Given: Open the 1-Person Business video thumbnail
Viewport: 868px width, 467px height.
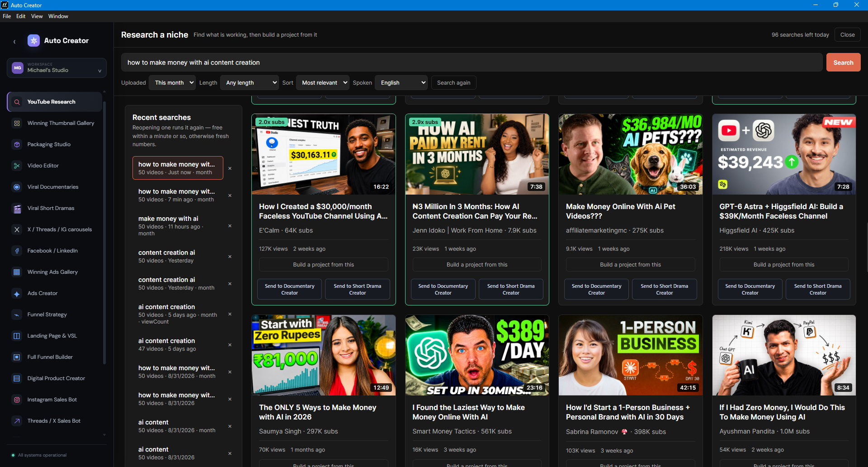Looking at the screenshot, I should click(x=630, y=355).
